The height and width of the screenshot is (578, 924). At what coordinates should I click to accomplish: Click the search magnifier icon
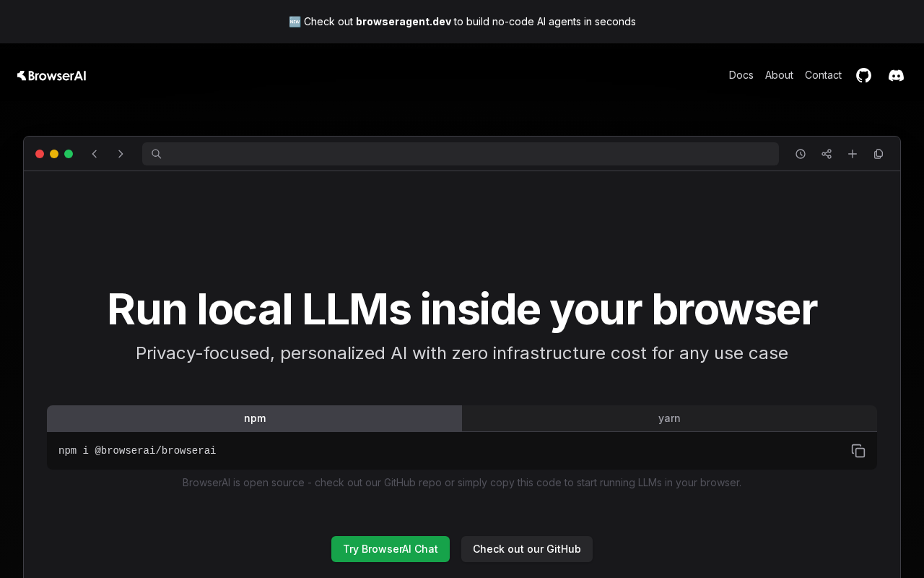156,154
